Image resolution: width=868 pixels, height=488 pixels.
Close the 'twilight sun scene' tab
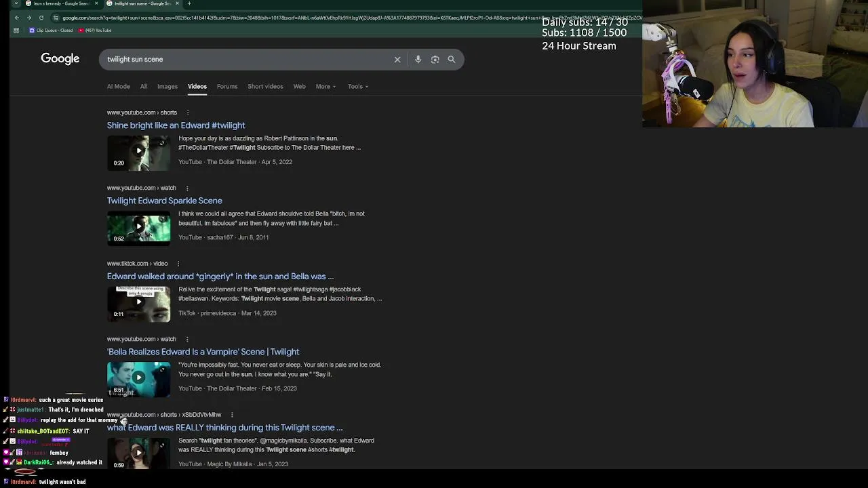178,3
